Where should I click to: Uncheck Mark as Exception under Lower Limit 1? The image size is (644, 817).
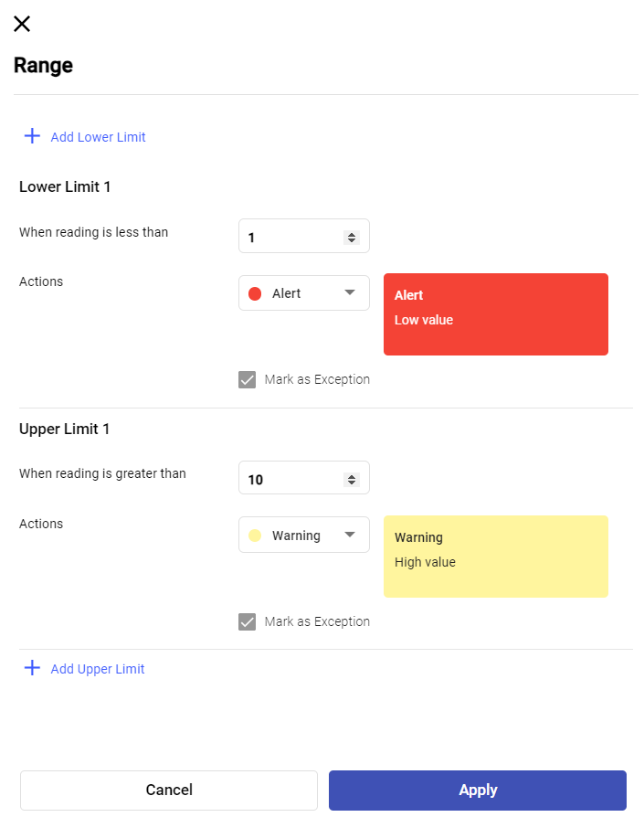(247, 379)
